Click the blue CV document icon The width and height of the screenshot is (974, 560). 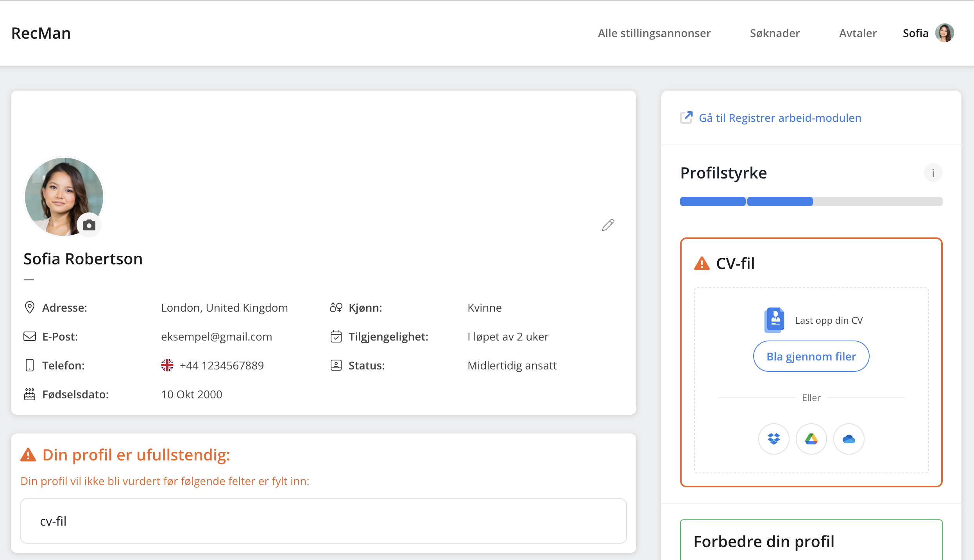774,320
